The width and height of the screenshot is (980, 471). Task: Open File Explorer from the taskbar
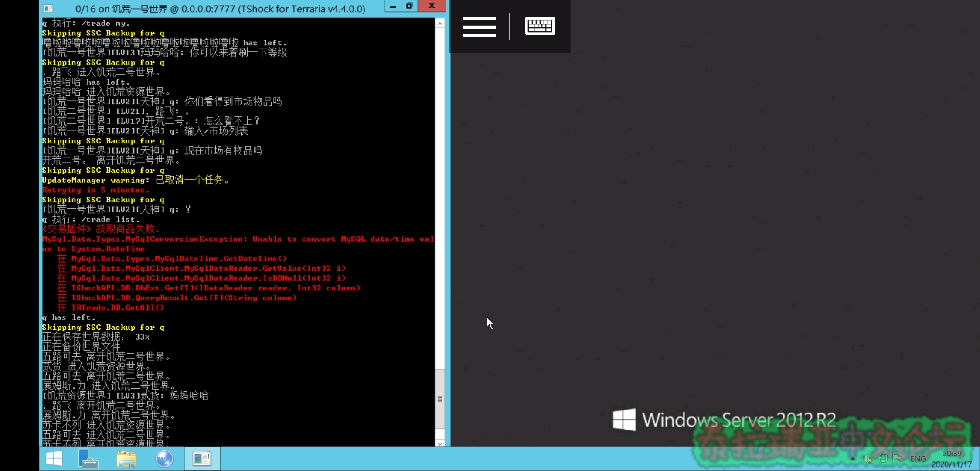pyautogui.click(x=126, y=459)
